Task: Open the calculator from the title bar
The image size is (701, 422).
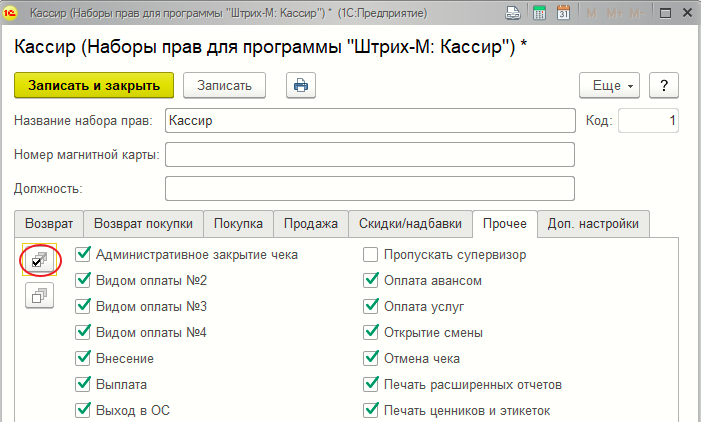Action: point(539,14)
